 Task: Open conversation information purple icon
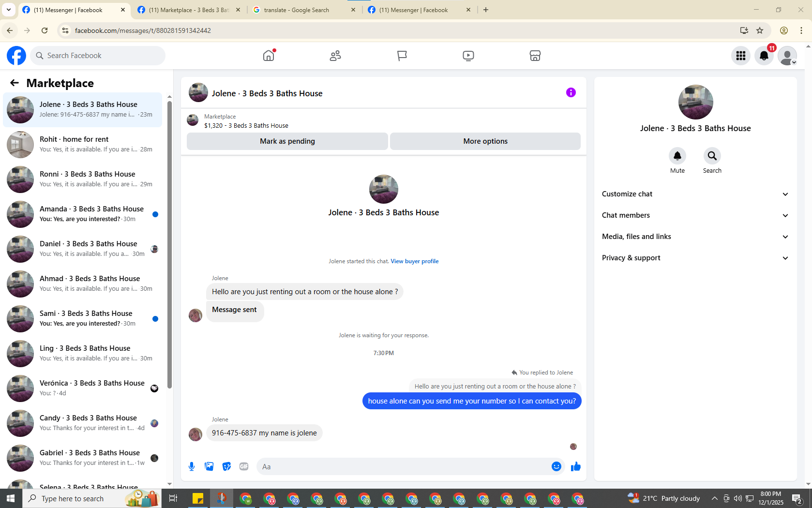point(571,92)
